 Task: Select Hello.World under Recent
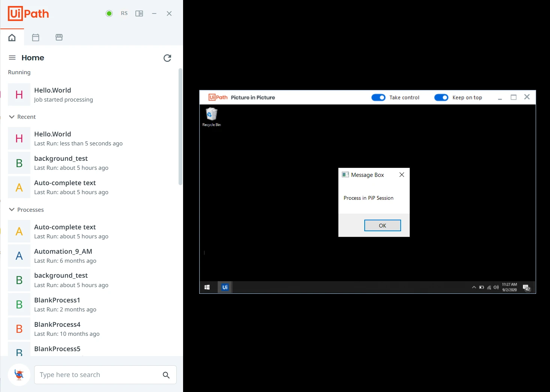92,139
